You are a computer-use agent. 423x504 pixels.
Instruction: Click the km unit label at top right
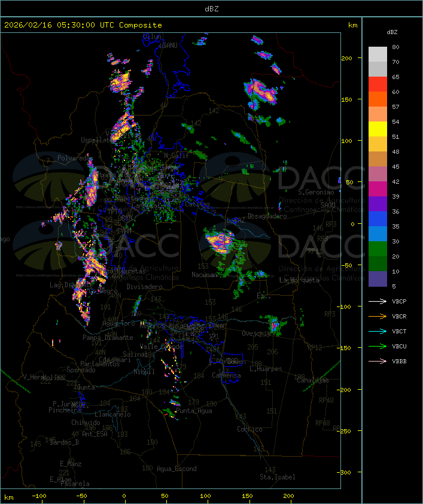[x=352, y=25]
